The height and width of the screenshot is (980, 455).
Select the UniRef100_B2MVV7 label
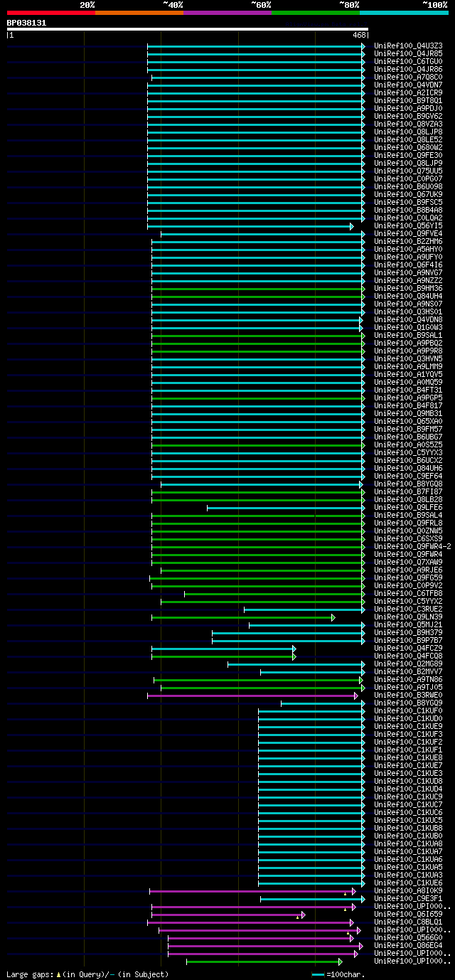tap(408, 671)
